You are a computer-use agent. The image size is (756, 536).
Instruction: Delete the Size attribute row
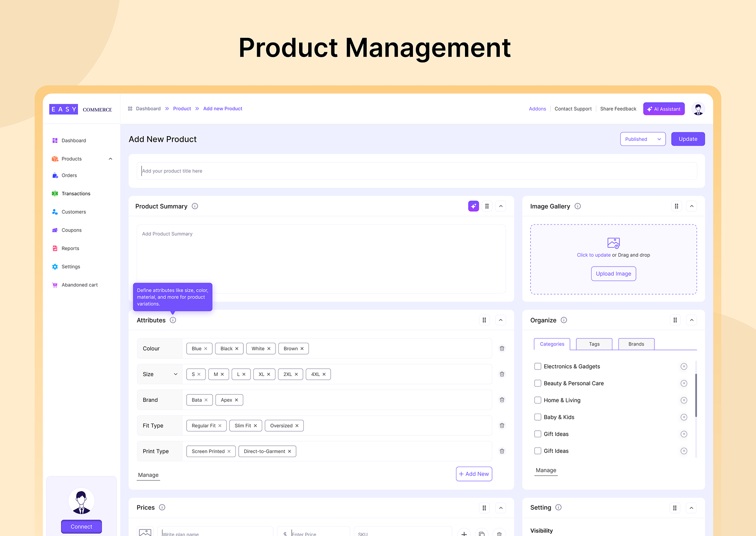click(x=502, y=374)
